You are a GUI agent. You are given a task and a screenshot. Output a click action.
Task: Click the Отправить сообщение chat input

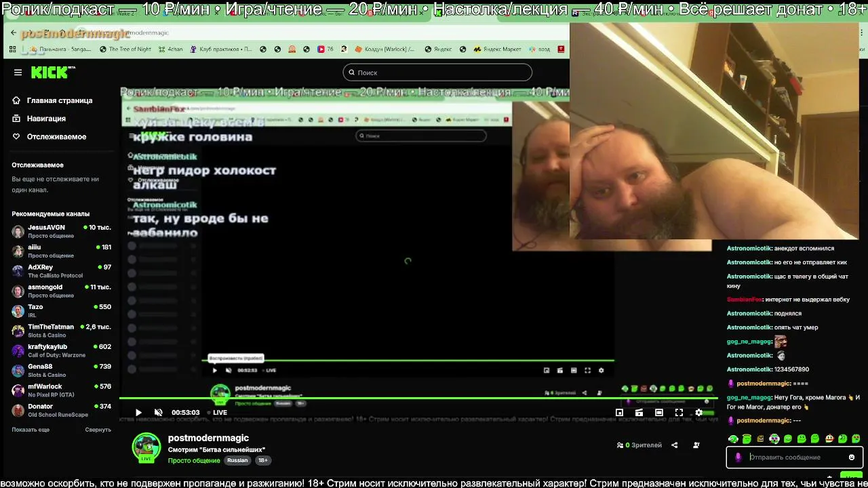point(793,457)
